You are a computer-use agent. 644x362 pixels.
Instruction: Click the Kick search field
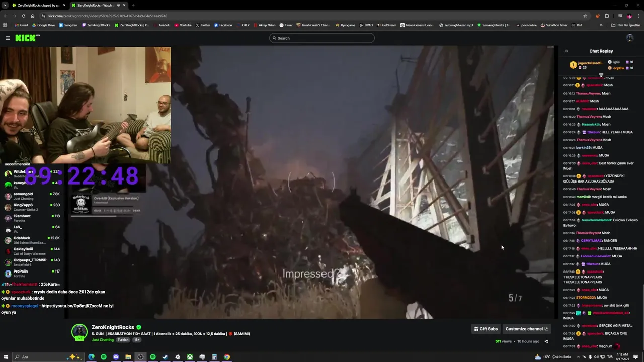pyautogui.click(x=322, y=38)
